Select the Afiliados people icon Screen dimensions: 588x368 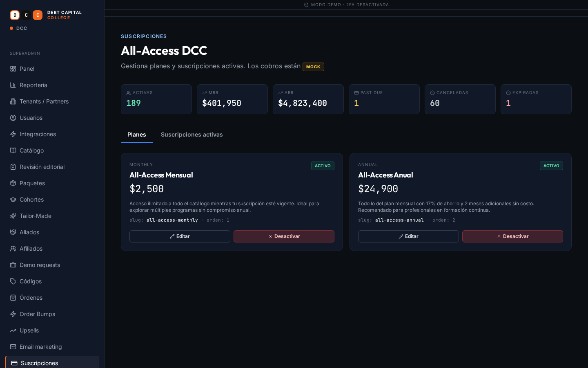click(x=13, y=249)
